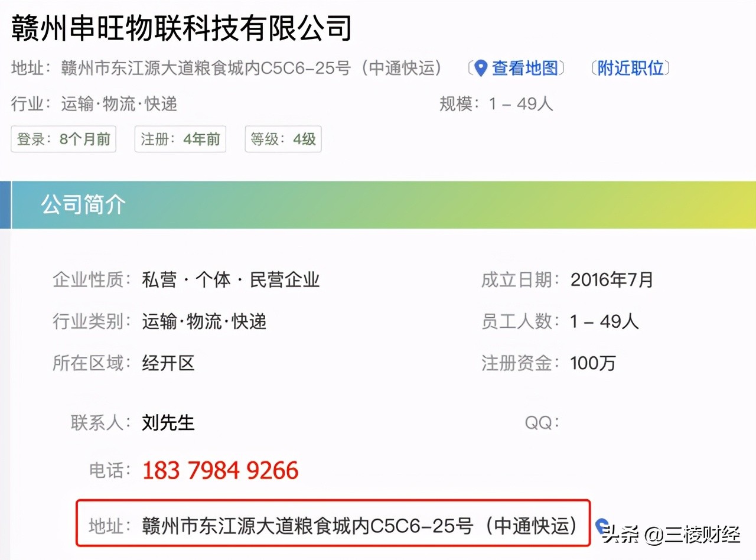Open 查看地图 to view the map
Viewport: 756px width, 560px height.
(525, 68)
